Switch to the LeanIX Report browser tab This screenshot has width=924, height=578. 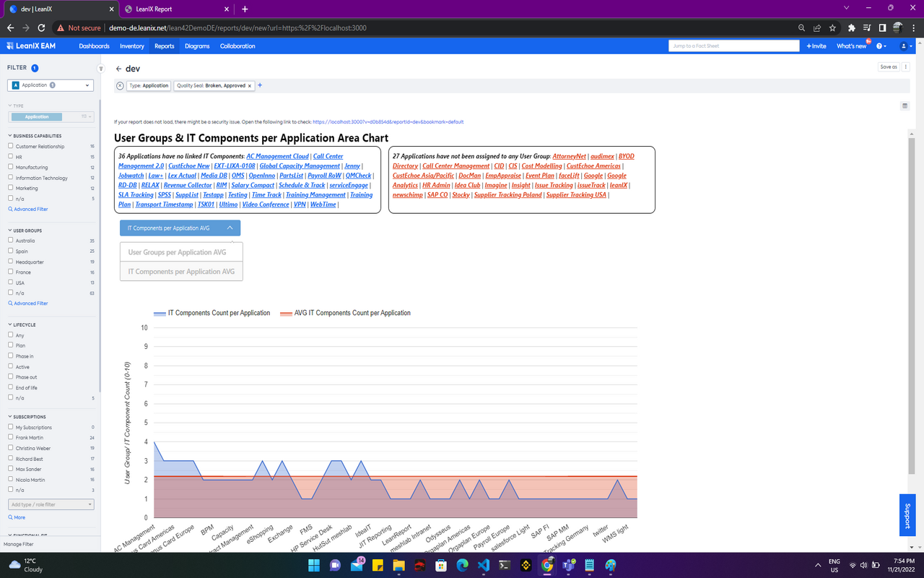pos(175,9)
